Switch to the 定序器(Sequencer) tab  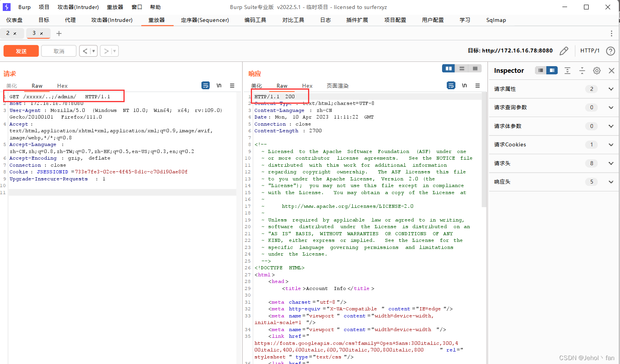coord(205,20)
